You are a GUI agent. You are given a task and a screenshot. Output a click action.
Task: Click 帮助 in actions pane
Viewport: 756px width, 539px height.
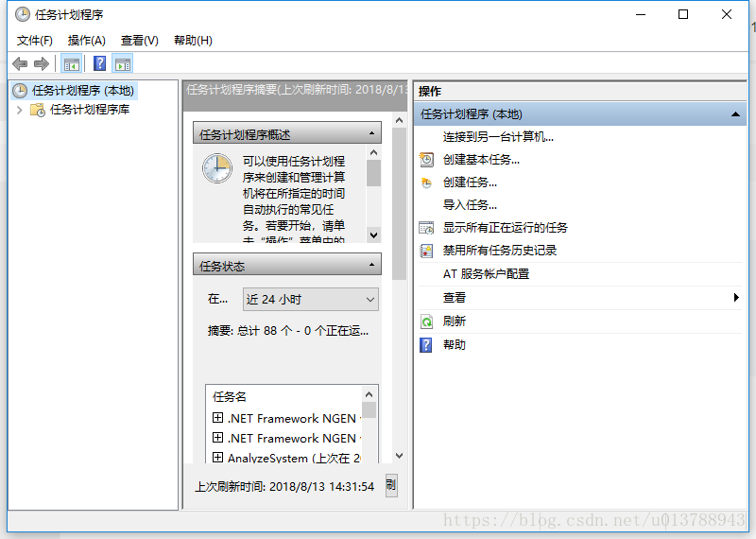(455, 345)
